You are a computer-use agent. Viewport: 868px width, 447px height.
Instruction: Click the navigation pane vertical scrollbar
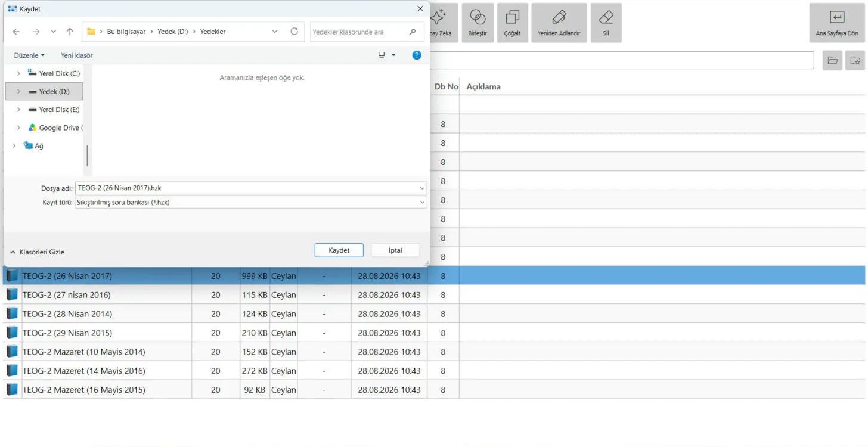click(x=87, y=156)
